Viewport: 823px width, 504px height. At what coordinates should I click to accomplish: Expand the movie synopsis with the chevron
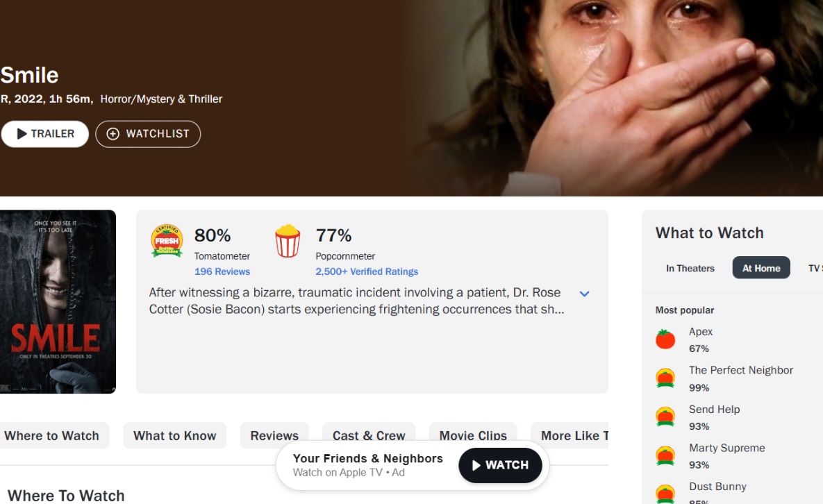tap(584, 294)
